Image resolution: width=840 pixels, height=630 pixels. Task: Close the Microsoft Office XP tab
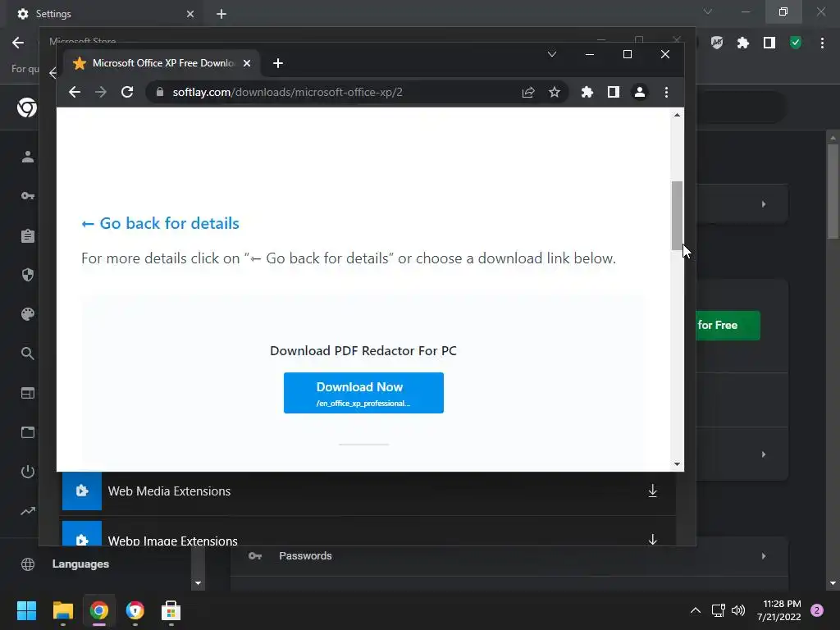pos(247,63)
